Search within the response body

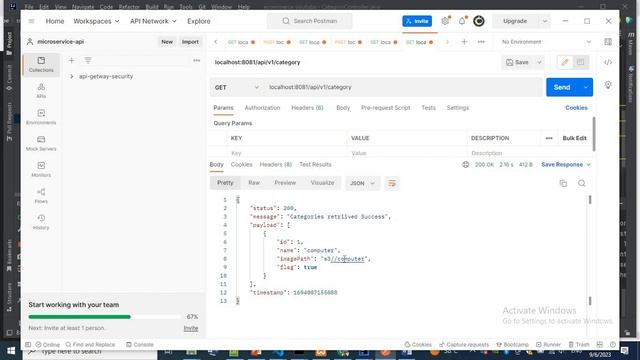click(x=582, y=183)
